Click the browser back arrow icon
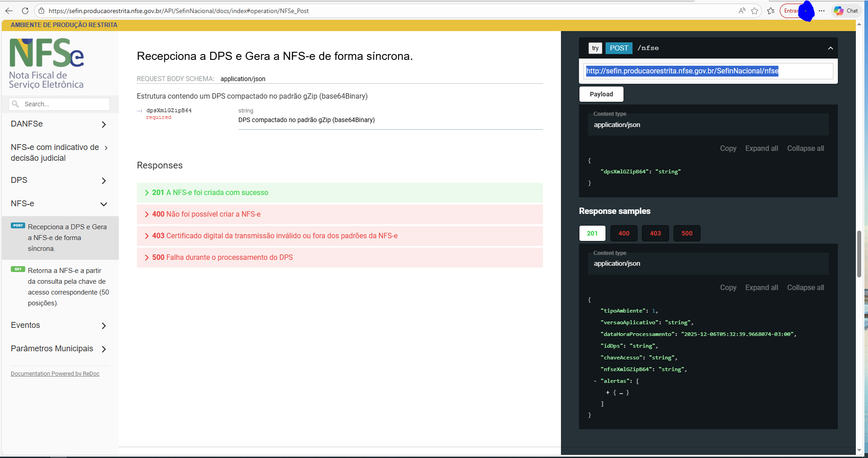The height and width of the screenshot is (458, 868). click(x=9, y=11)
